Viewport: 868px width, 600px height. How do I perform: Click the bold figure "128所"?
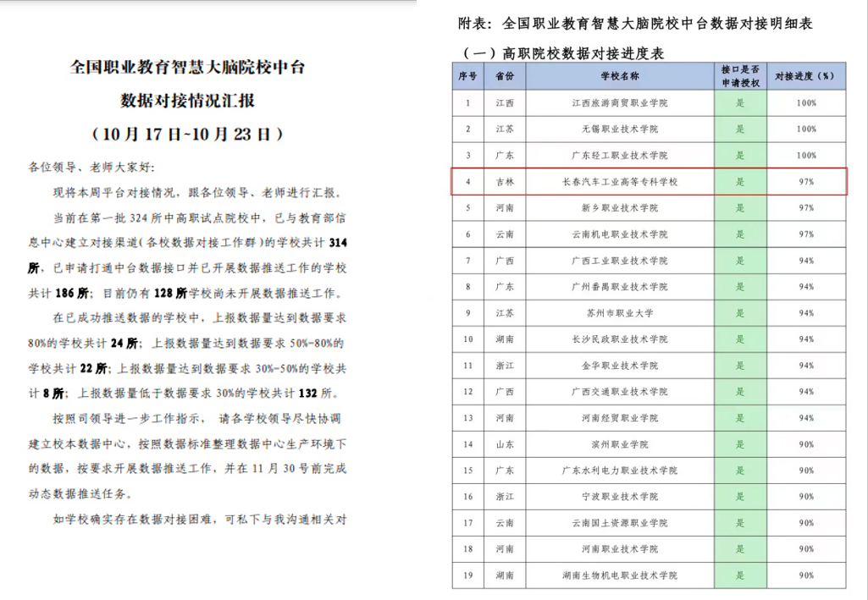coord(170,293)
